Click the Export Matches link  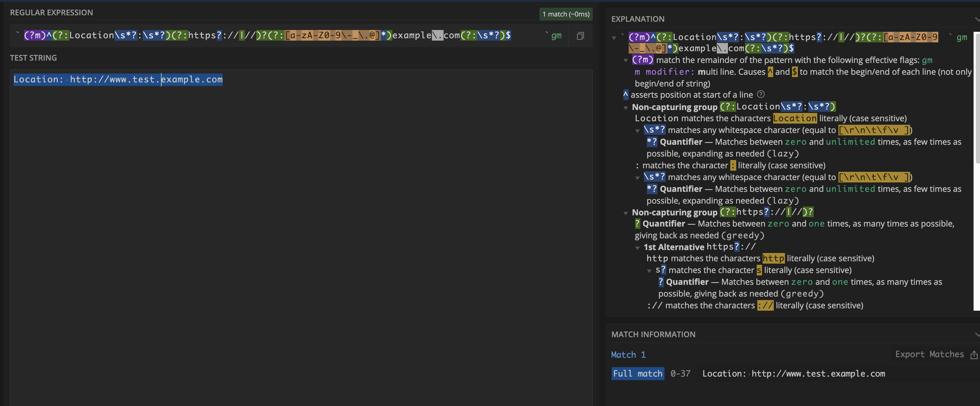point(929,354)
